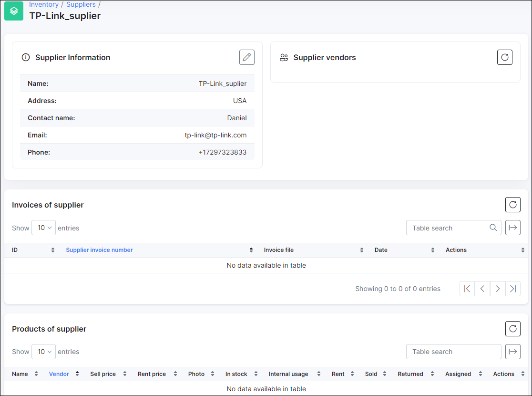The width and height of the screenshot is (532, 396).
Task: Click the phone number +17297323833
Action: point(223,152)
